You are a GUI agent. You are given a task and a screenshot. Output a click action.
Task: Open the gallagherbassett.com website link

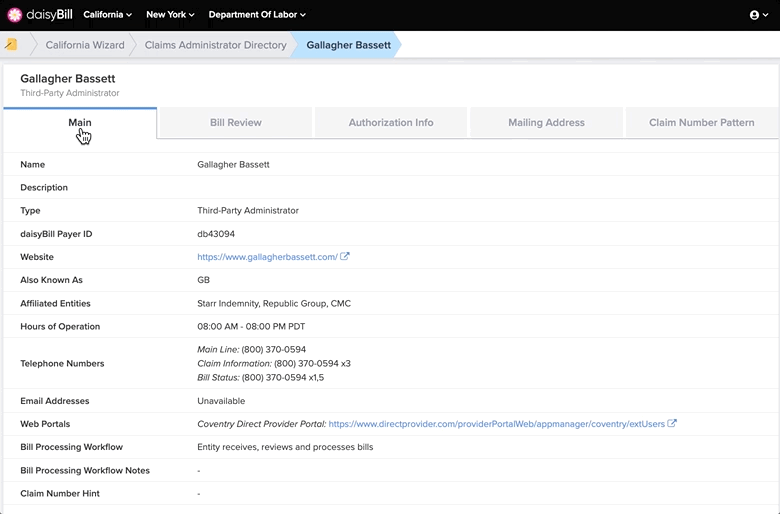pyautogui.click(x=267, y=257)
